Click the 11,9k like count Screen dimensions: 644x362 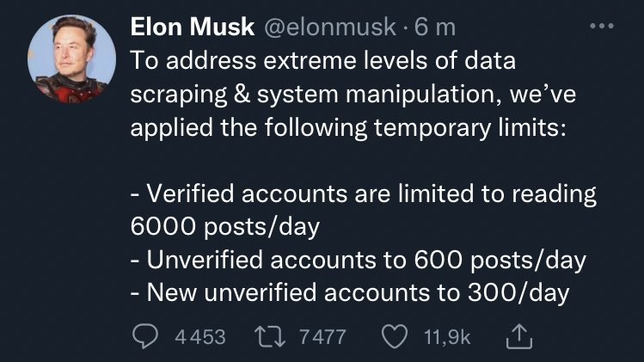coord(445,336)
